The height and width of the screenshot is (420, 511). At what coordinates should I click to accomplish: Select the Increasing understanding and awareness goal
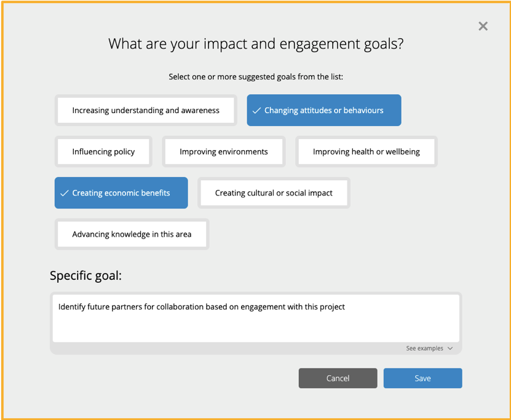(146, 111)
